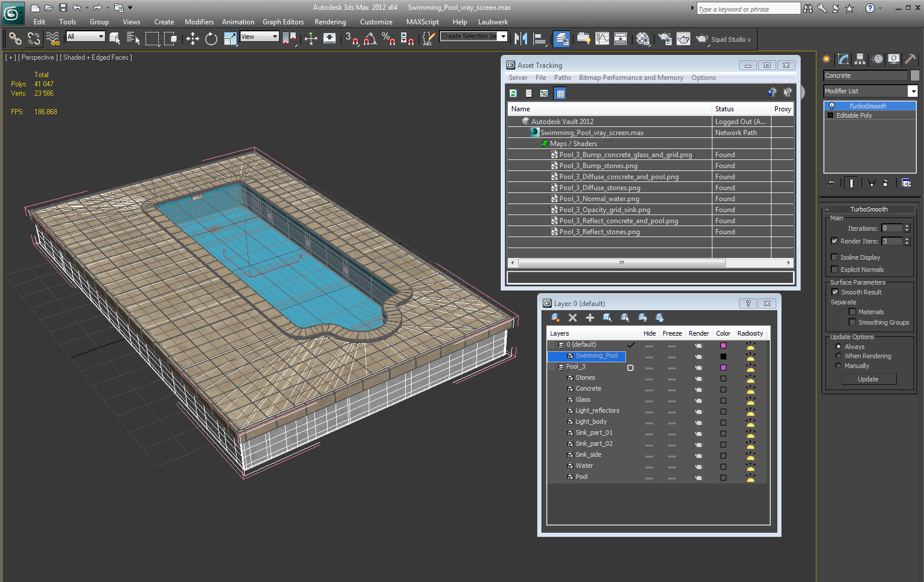Viewport: 924px width, 582px height.
Task: Enable Isoline Display checkbox
Action: (x=834, y=257)
